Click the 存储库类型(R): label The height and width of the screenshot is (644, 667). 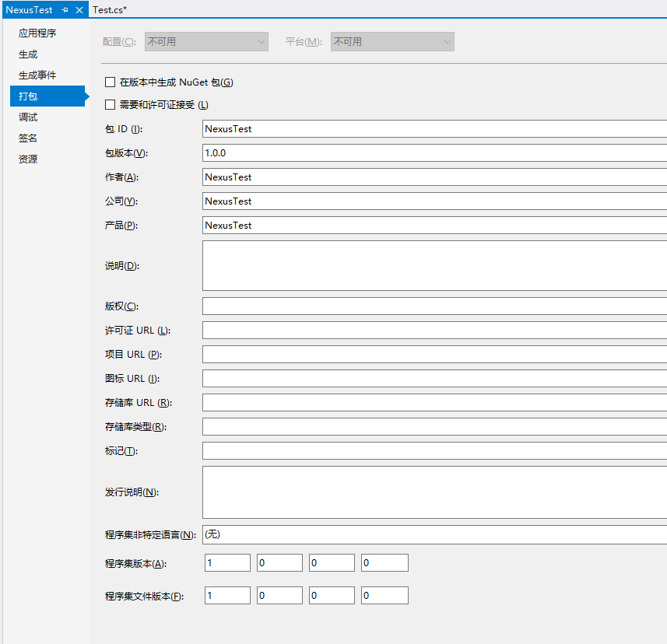135,427
